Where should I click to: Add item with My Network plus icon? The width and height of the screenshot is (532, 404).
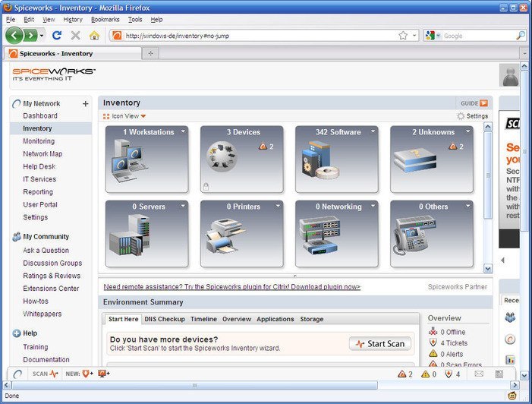(x=86, y=103)
